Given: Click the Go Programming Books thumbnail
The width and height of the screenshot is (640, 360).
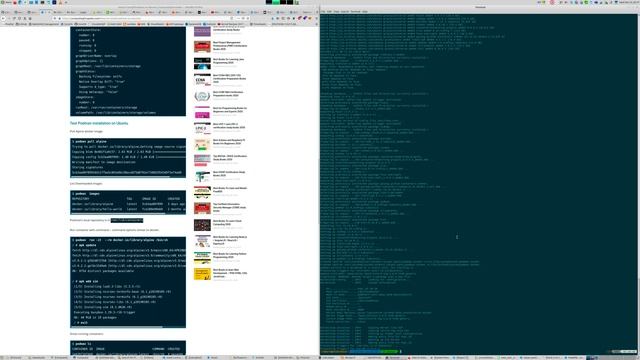Looking at the screenshot, I should (x=202, y=112).
